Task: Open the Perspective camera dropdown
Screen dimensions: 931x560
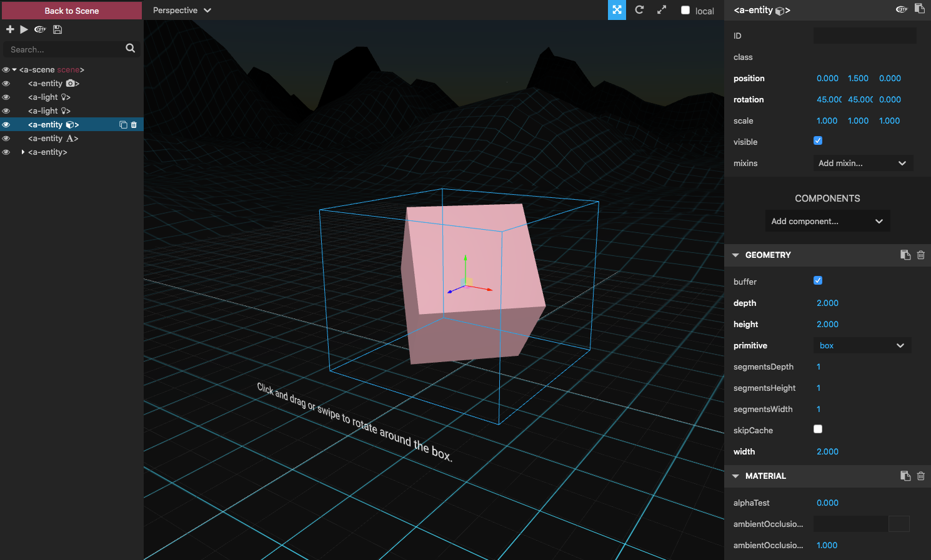Action: pos(182,10)
